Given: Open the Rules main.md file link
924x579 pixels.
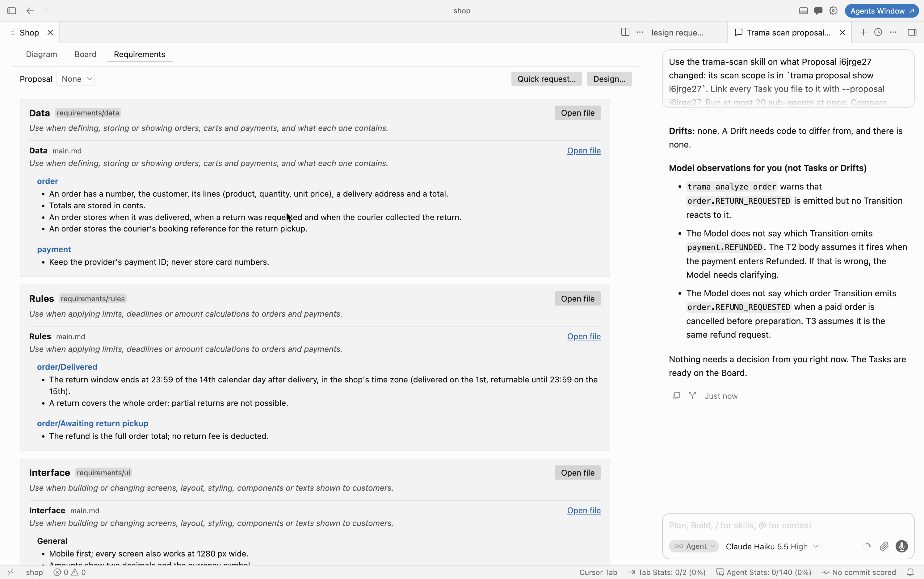Looking at the screenshot, I should [584, 336].
